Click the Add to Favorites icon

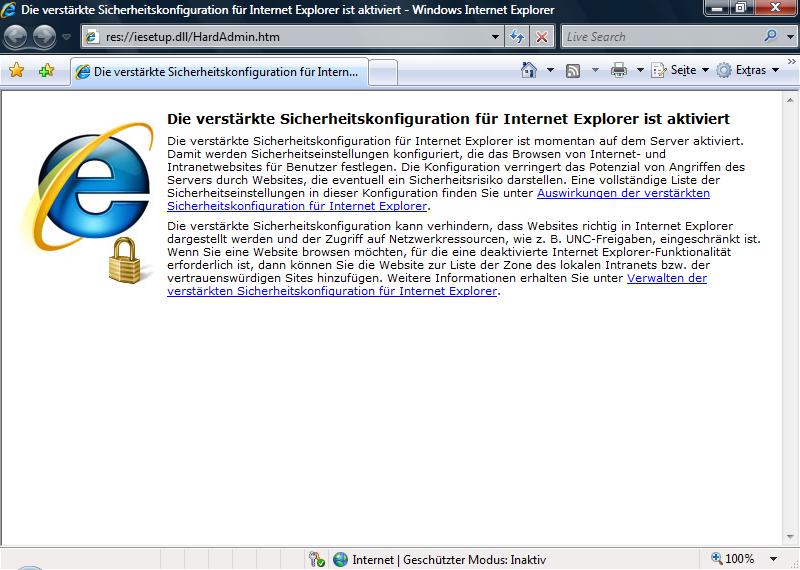[46, 70]
